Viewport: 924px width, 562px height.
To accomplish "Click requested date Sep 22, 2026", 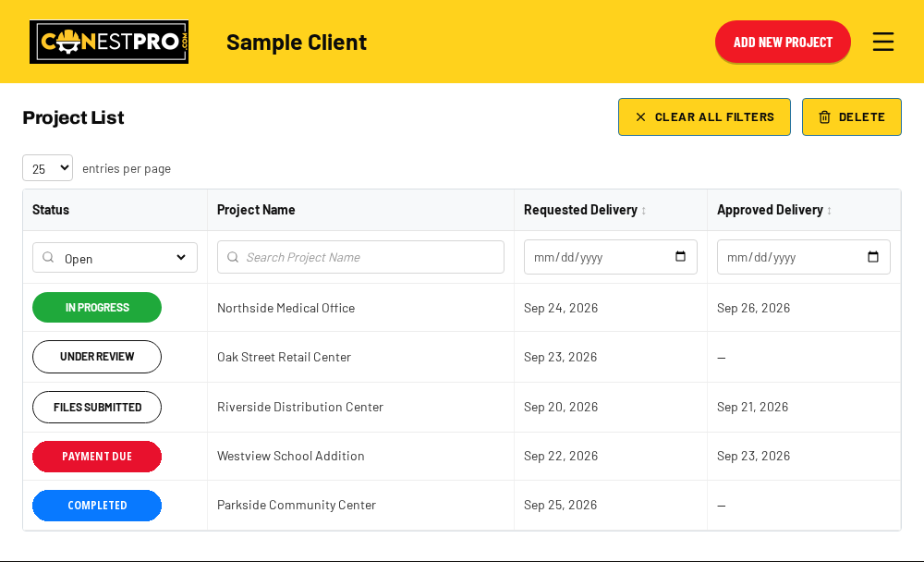I will 561,456.
